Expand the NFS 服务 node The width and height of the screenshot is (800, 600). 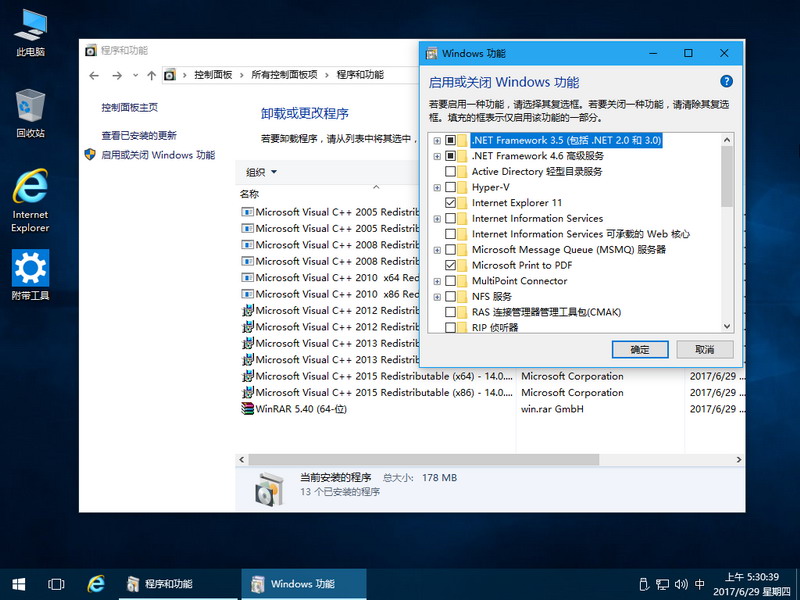(x=437, y=297)
